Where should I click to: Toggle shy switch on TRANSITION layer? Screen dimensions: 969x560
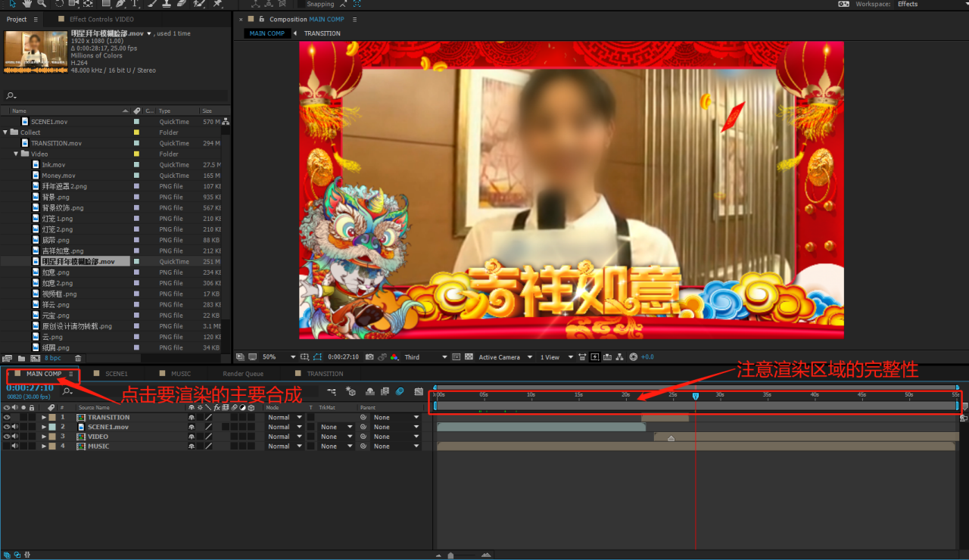[192, 417]
